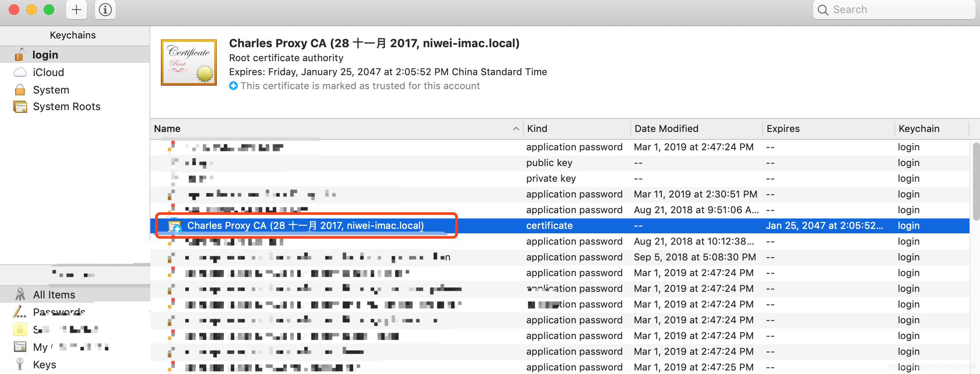Toggle sort arrow on Name column

pyautogui.click(x=516, y=128)
